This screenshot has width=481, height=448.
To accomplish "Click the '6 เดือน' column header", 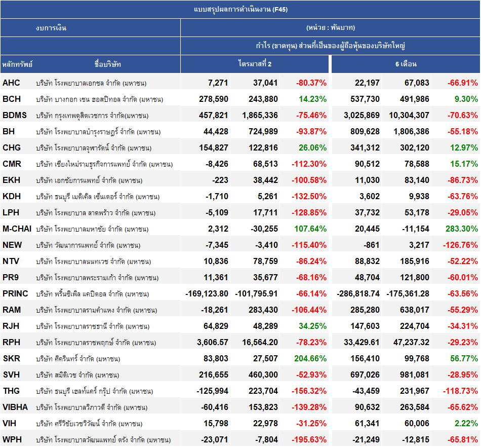I will tap(406, 64).
